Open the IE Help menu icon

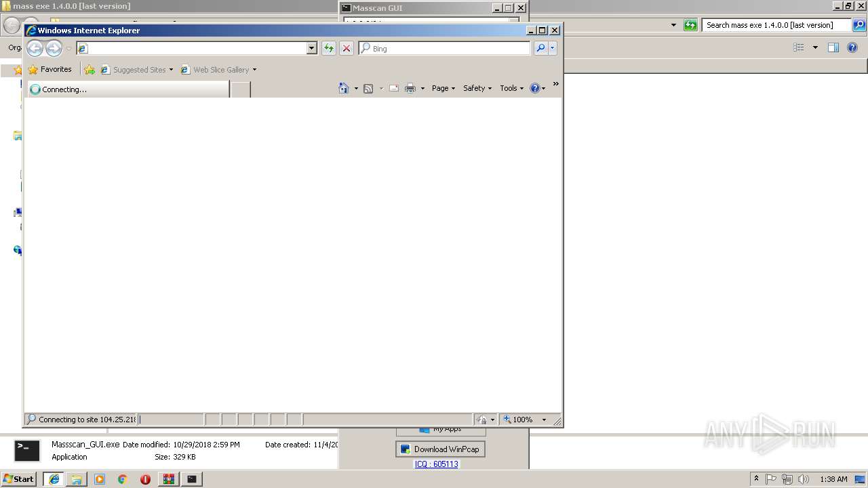537,88
